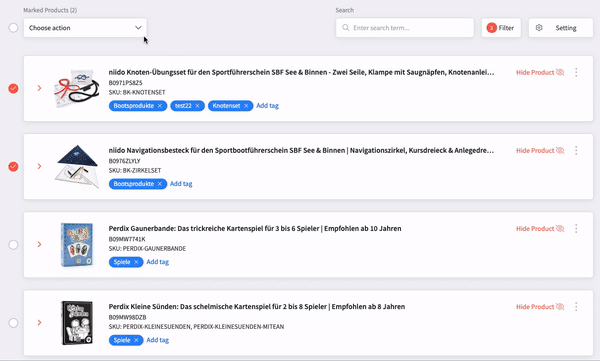Expand the Navigationsbesteck product row
Image resolution: width=600 pixels, height=361 pixels.
(39, 166)
